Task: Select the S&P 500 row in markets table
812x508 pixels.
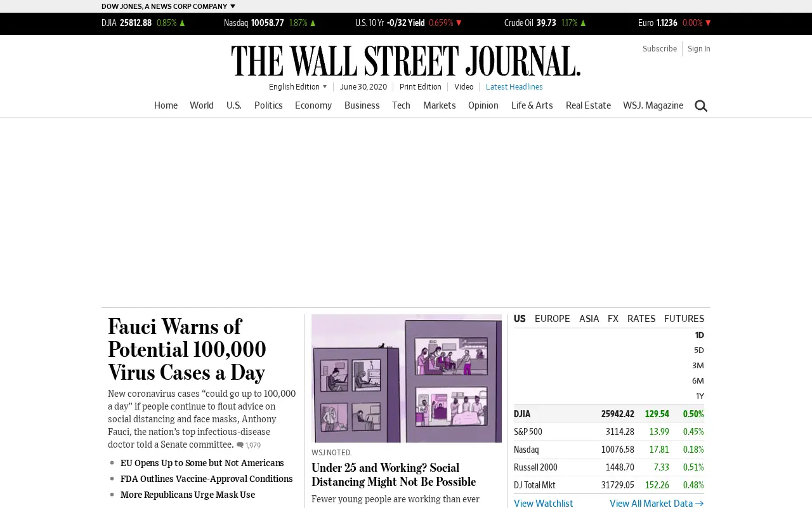Action: (609, 432)
